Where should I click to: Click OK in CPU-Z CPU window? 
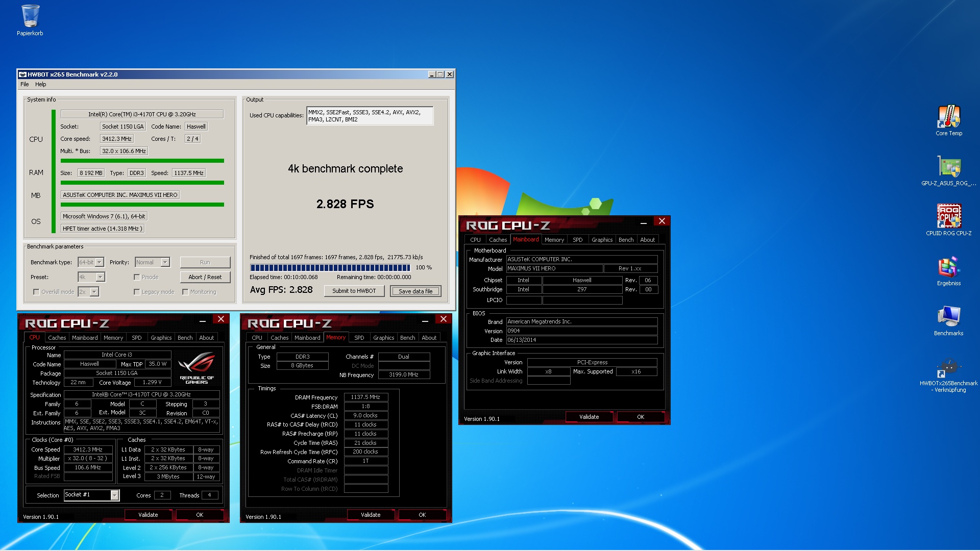point(200,515)
